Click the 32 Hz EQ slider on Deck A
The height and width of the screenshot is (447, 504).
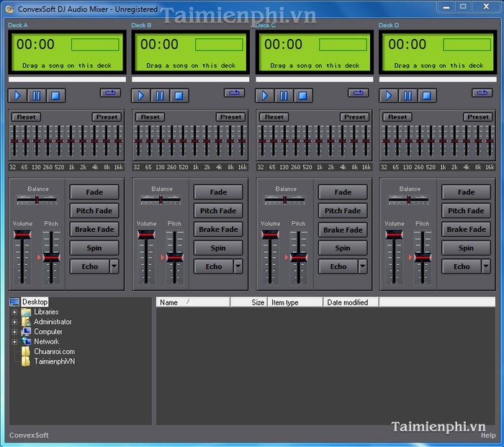pyautogui.click(x=14, y=141)
